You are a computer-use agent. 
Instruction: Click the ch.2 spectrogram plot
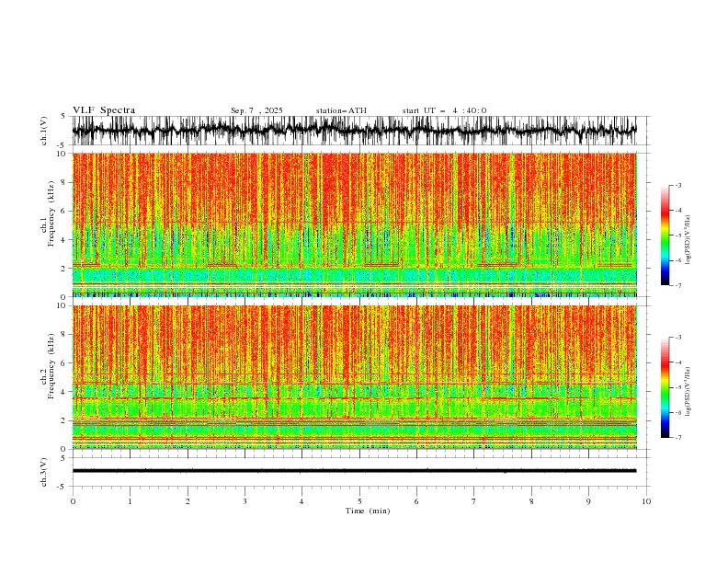355,377
